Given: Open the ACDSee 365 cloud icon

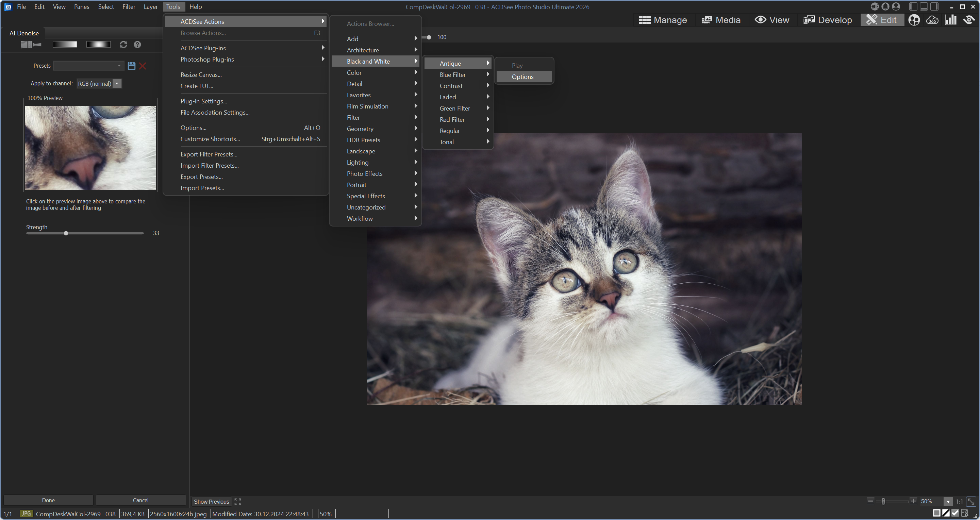Looking at the screenshot, I should (932, 20).
